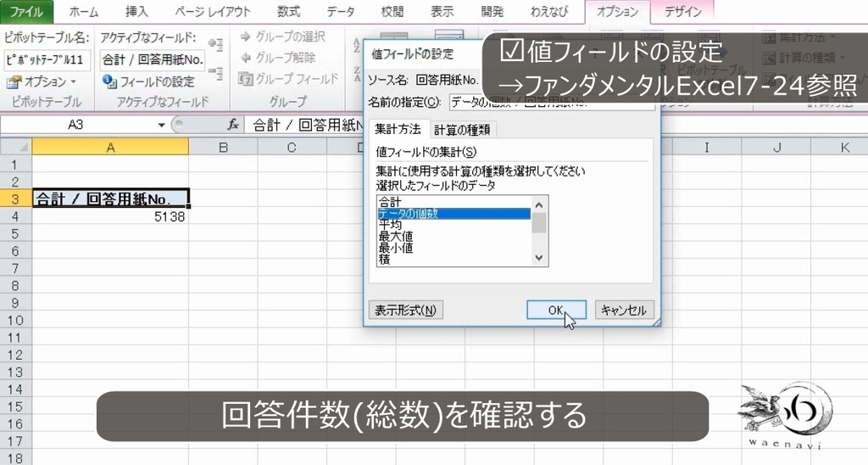Click the insert function fx icon
Screen dimensions: 868x465
(234, 126)
